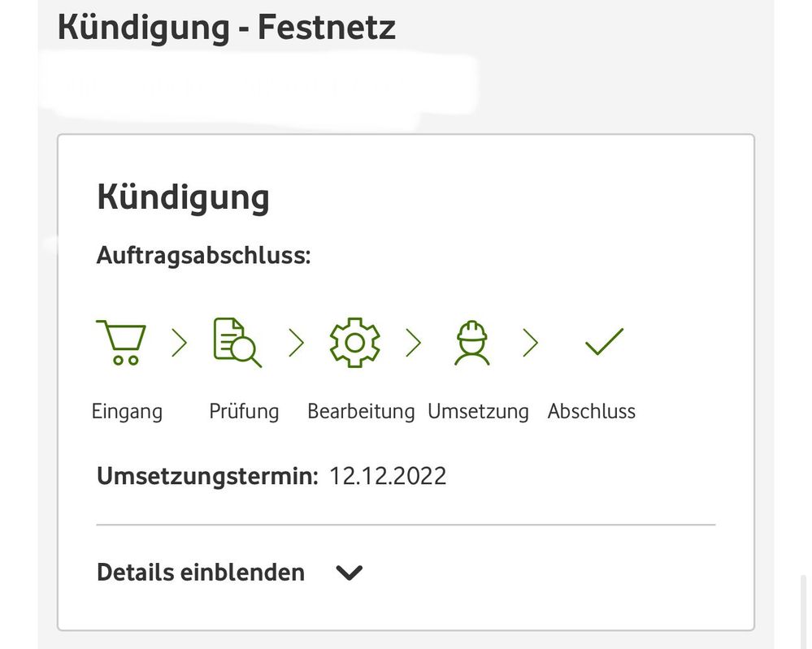Click the shopping cart Eingang icon
Image resolution: width=812 pixels, height=649 pixels.
[x=121, y=343]
